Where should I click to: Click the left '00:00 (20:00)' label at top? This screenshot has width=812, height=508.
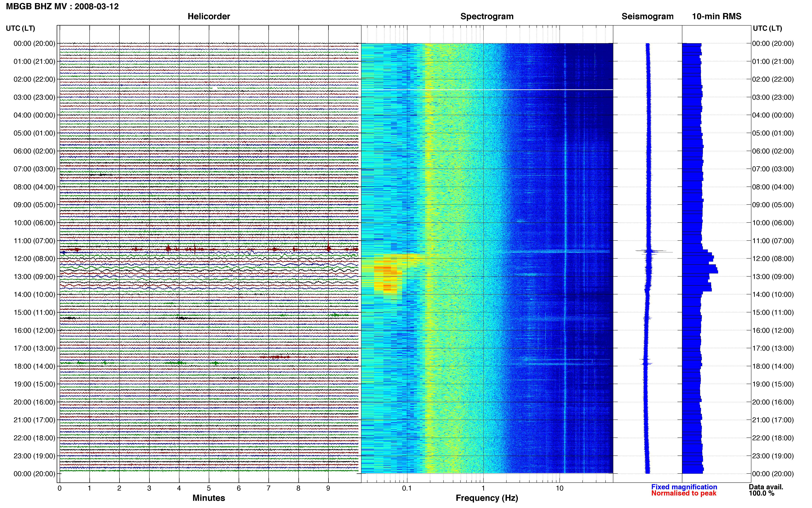point(34,43)
